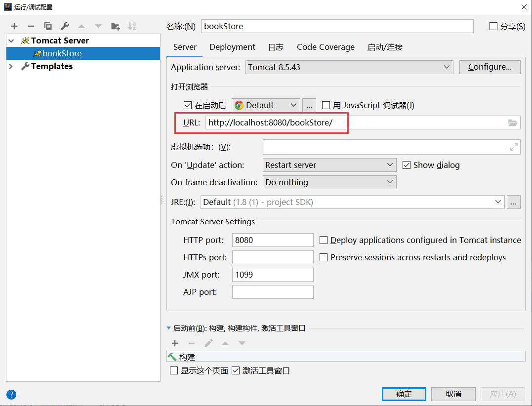
Task: Click the 虚拟机选项 VM options field
Action: pos(392,147)
